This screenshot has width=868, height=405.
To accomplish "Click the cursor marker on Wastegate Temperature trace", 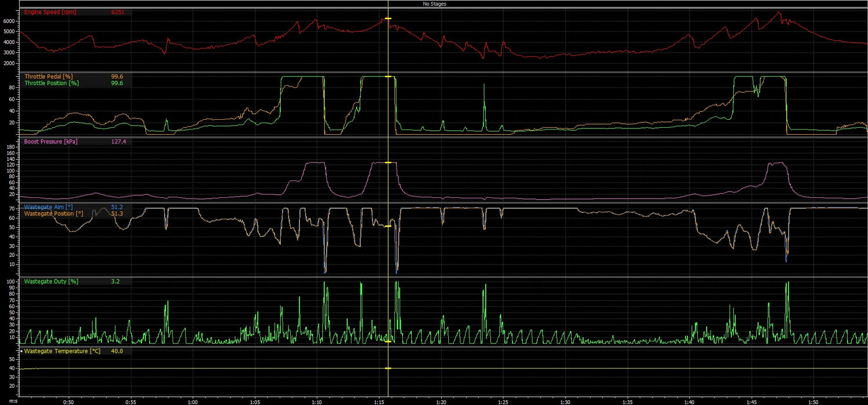I will click(x=387, y=368).
